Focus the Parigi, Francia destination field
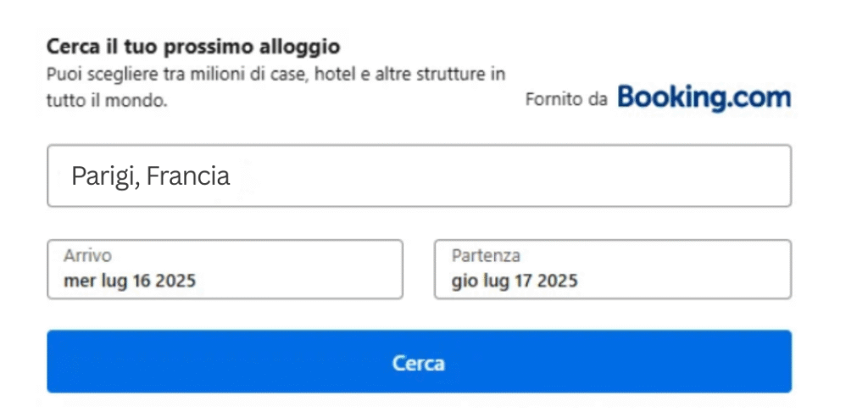868x412 pixels. point(419,175)
